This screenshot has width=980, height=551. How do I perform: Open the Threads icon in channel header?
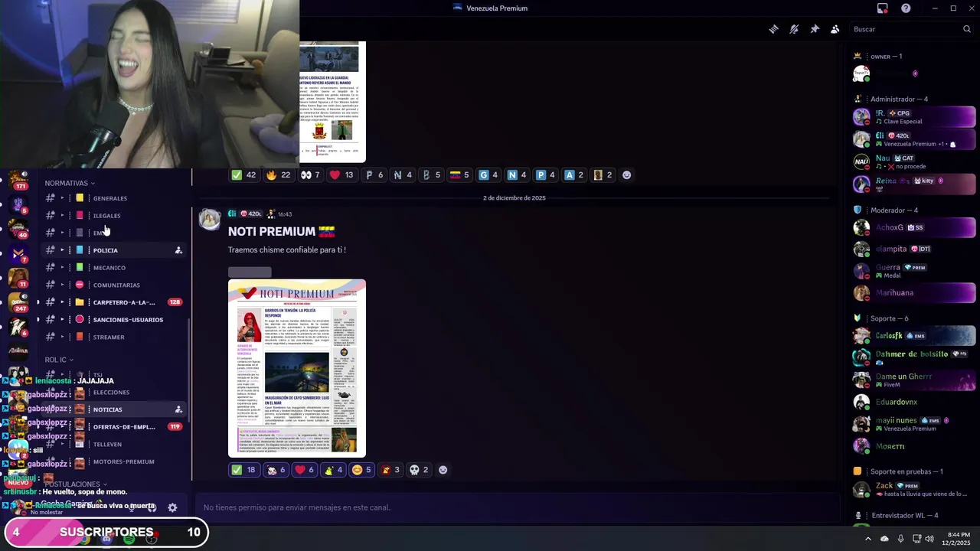point(773,29)
